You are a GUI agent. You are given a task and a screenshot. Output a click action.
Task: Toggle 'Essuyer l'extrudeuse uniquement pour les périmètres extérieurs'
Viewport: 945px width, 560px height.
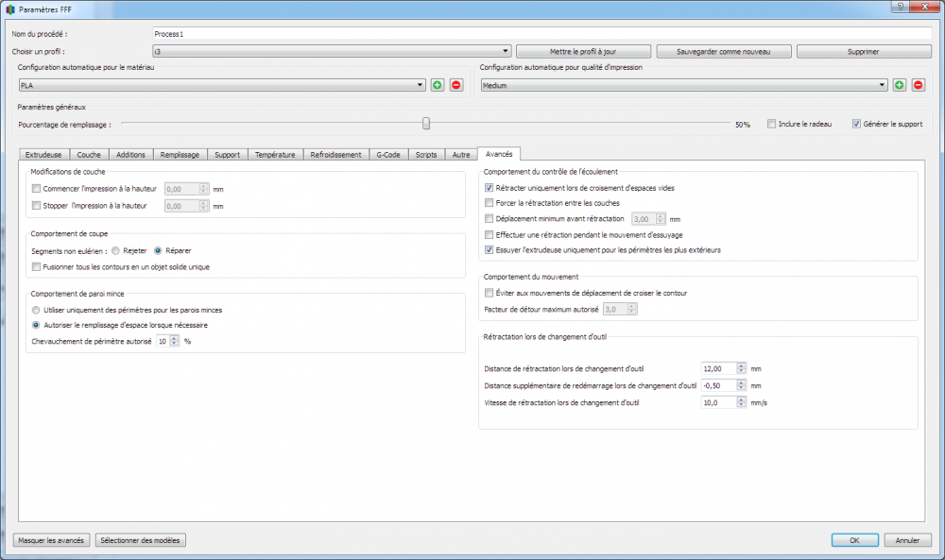pos(489,249)
